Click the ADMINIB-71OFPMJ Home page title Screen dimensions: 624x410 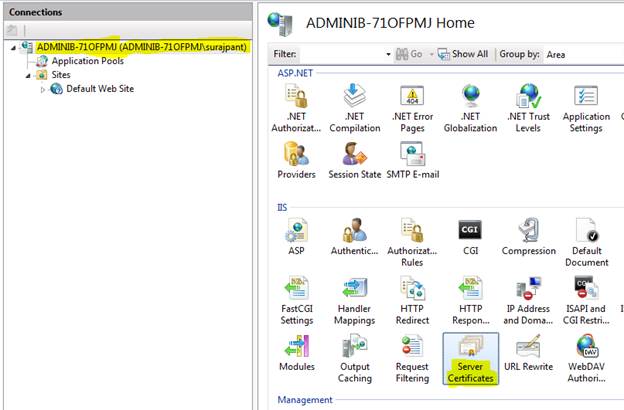(390, 23)
